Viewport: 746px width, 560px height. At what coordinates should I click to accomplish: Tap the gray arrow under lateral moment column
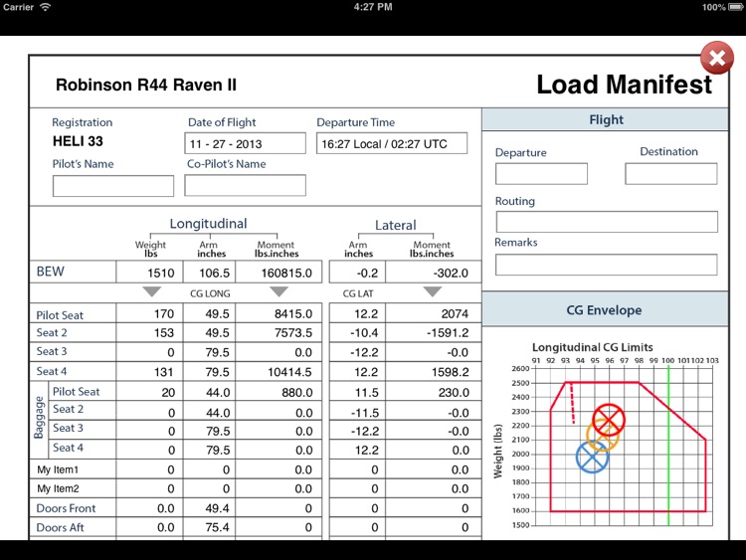click(433, 291)
